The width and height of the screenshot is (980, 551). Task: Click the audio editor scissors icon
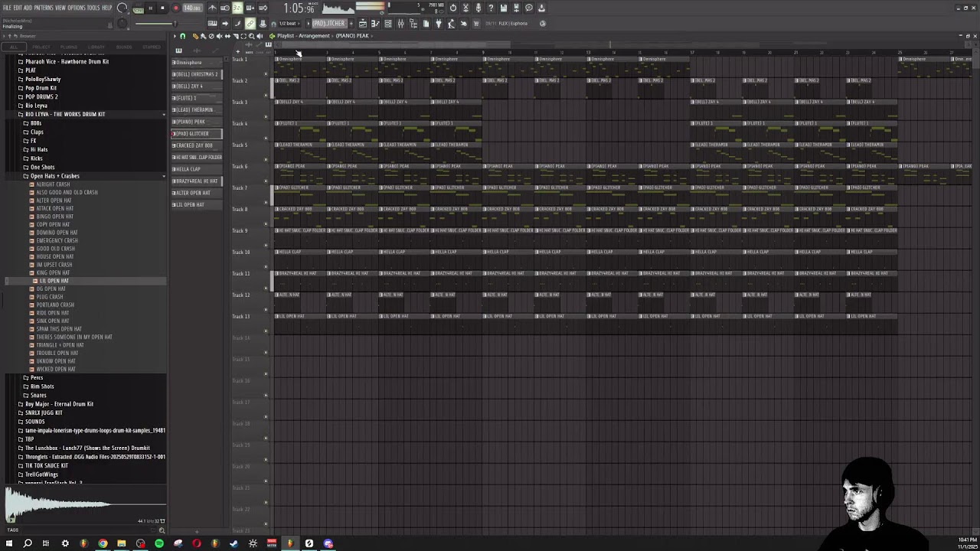click(x=465, y=8)
